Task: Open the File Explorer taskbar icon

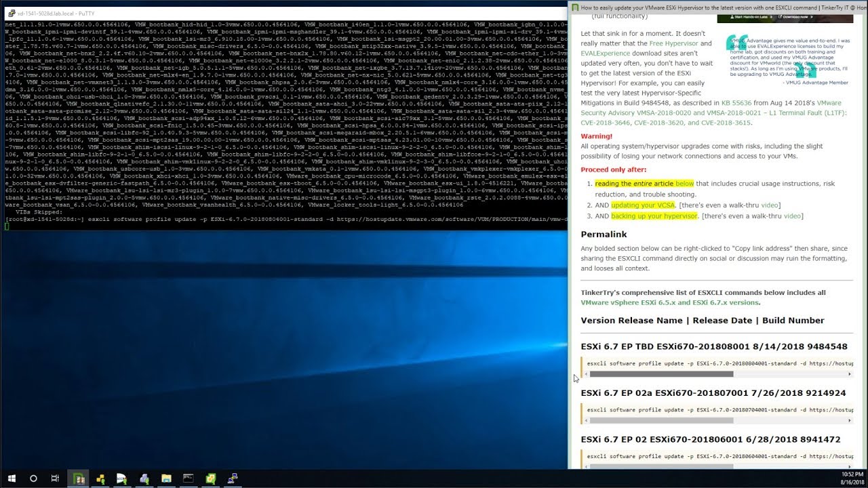Action: (166, 479)
